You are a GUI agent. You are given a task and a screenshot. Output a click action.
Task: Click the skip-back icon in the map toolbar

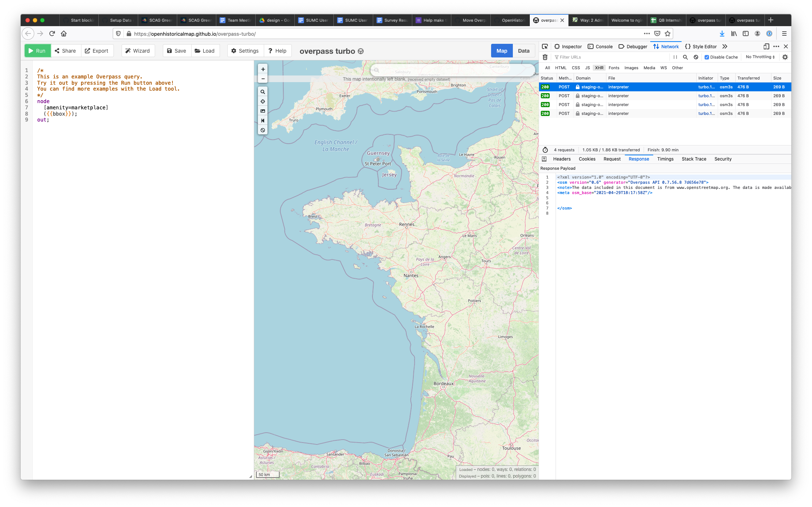click(x=263, y=120)
